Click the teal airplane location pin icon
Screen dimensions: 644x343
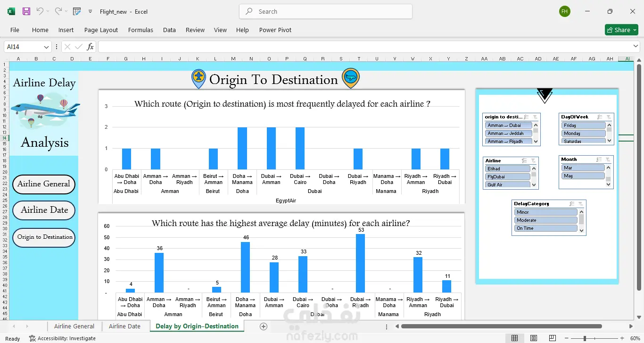(350, 78)
